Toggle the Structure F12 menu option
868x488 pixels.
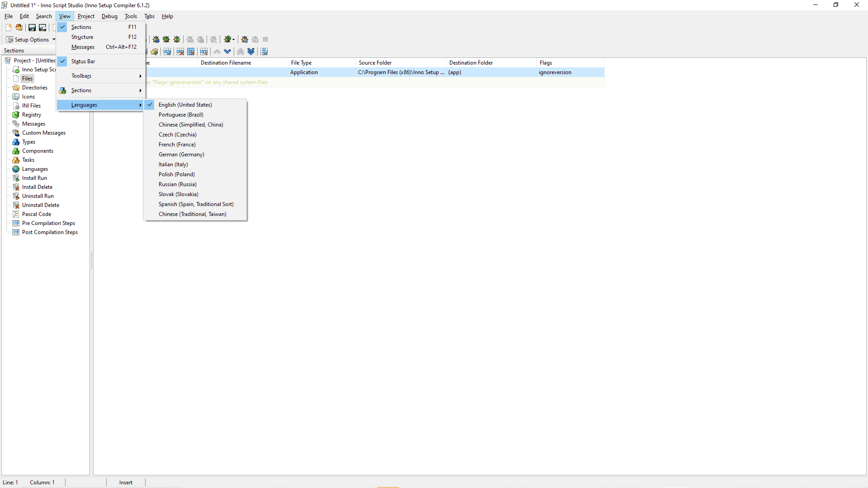coord(101,37)
